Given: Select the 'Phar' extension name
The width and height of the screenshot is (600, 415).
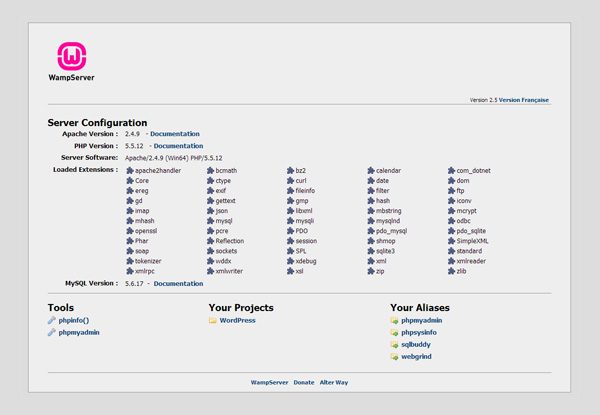Looking at the screenshot, I should point(142,241).
